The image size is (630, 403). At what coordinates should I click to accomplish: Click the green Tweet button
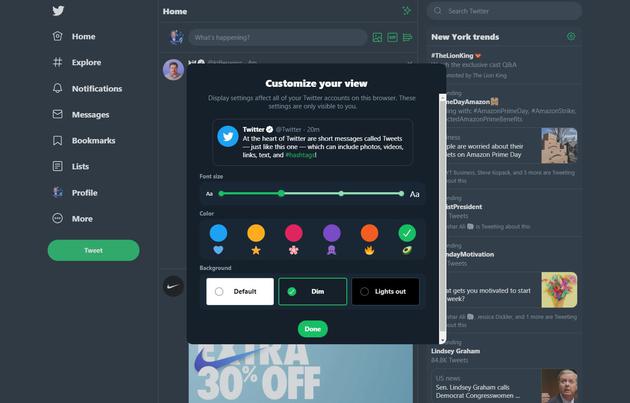(94, 250)
